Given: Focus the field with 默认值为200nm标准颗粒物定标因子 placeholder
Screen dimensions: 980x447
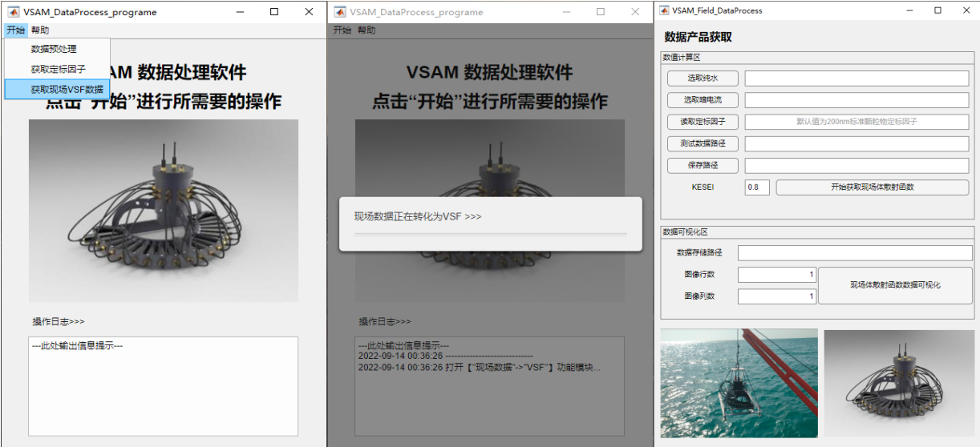Looking at the screenshot, I should [856, 122].
